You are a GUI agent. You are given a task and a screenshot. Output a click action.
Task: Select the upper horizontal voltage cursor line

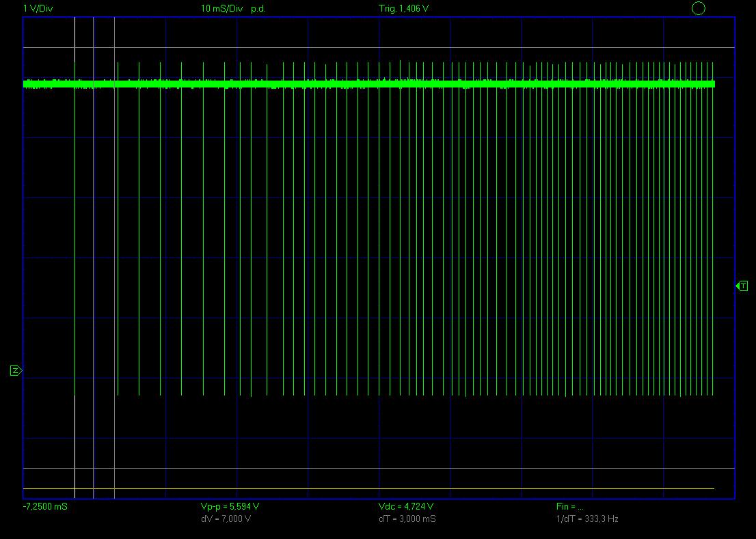(379, 47)
